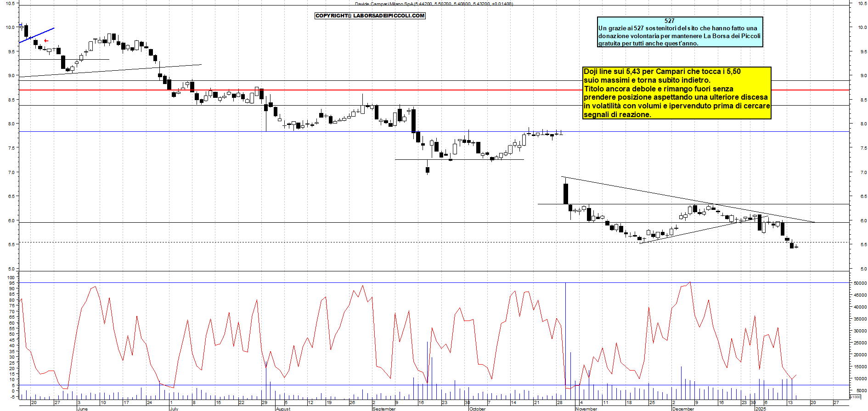Screen dimensions: 868x411
Task: Click the small red arrow marker near early candles
Action: [46, 41]
